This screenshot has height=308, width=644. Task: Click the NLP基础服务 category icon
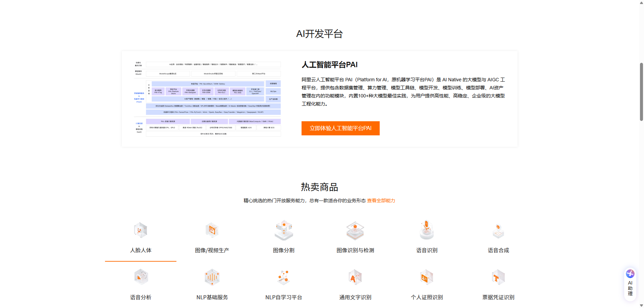pos(212,277)
